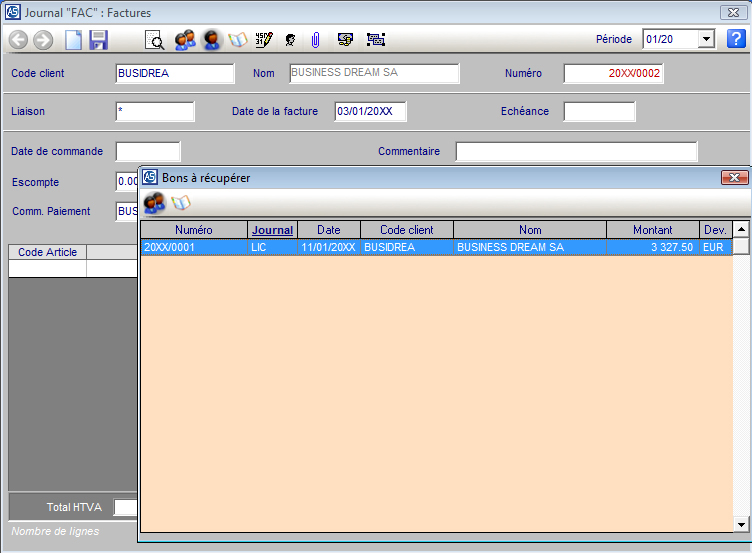Open the document preview magnifier icon
The height and width of the screenshot is (553, 752).
(x=155, y=40)
